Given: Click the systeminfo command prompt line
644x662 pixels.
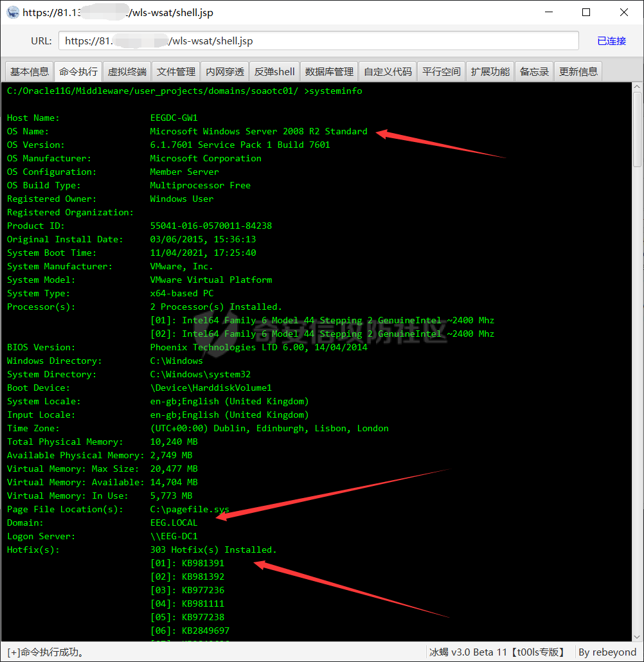Looking at the screenshot, I should (184, 91).
